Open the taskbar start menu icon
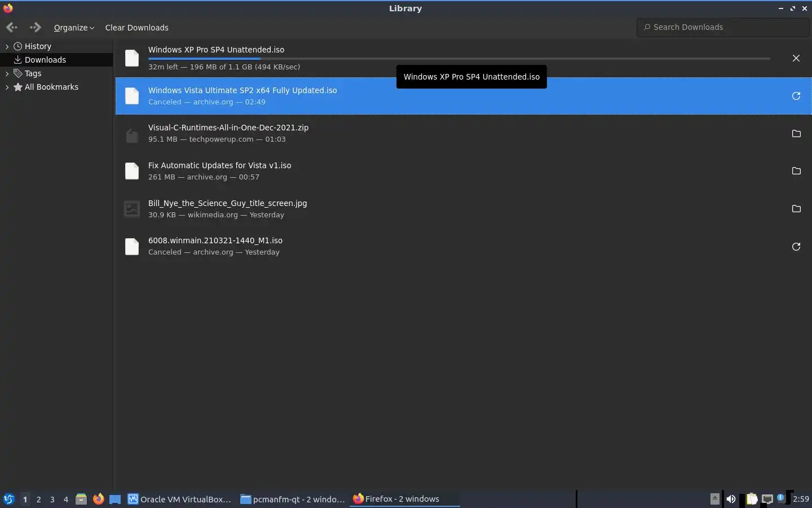 point(8,499)
